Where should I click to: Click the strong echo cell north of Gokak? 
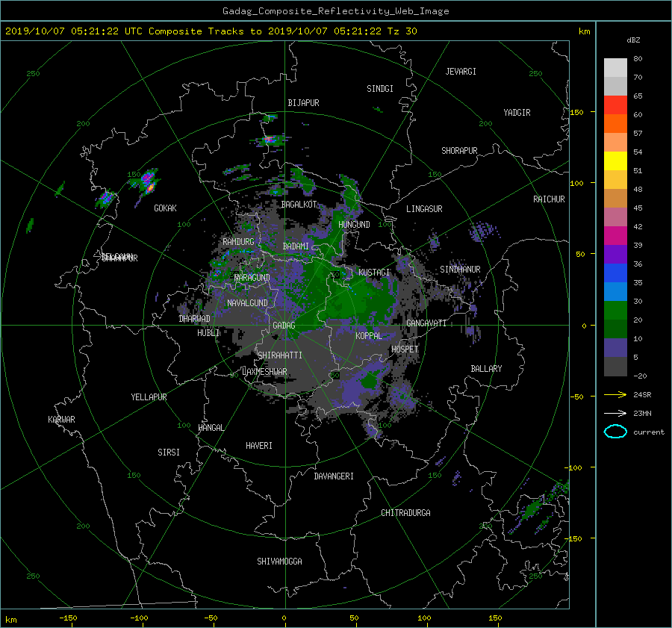click(147, 181)
